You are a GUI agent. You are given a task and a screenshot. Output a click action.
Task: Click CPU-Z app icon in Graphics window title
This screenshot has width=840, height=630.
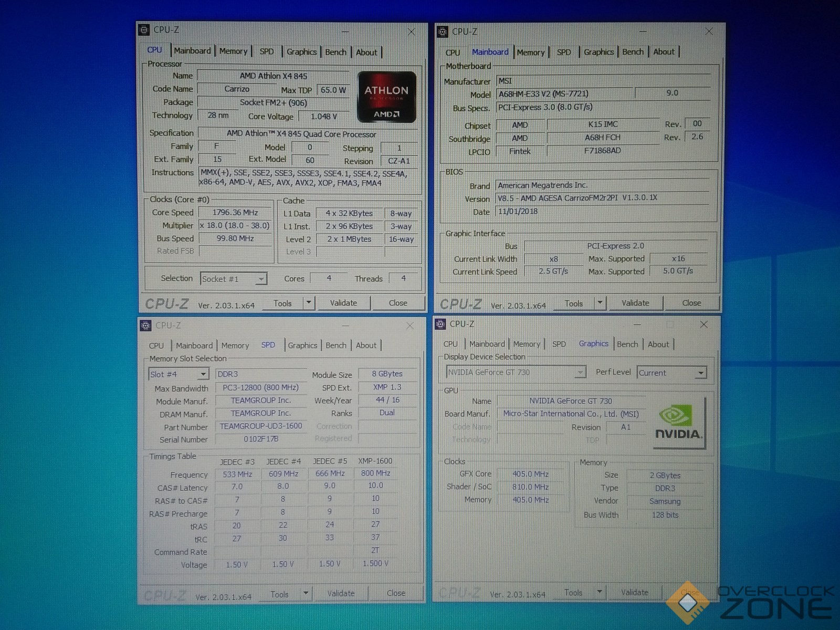[440, 324]
